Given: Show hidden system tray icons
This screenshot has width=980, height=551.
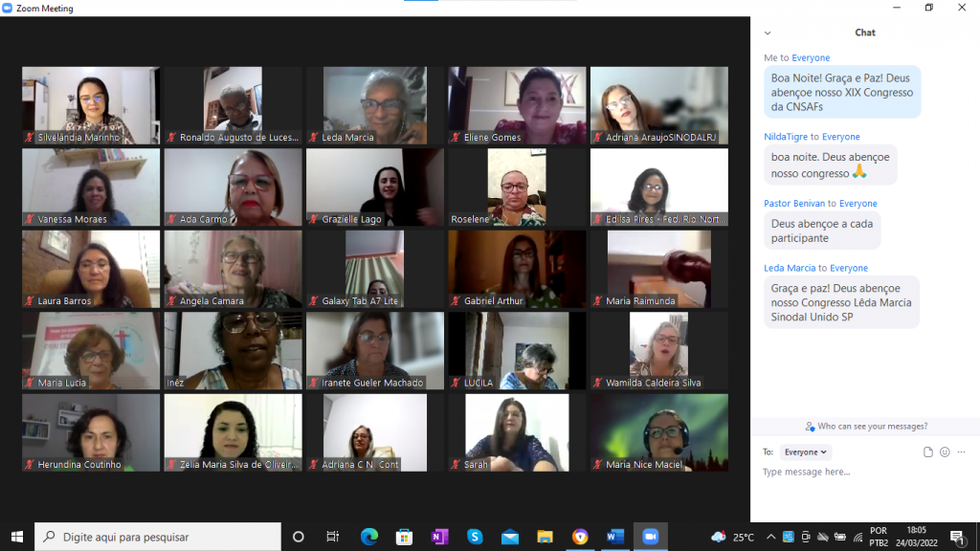Looking at the screenshot, I should pos(770,537).
